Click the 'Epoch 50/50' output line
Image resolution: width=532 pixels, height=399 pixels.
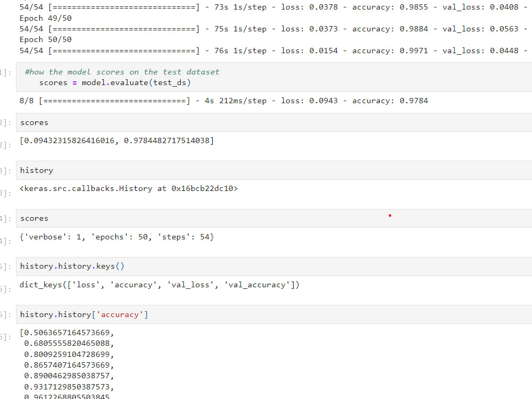click(45, 39)
